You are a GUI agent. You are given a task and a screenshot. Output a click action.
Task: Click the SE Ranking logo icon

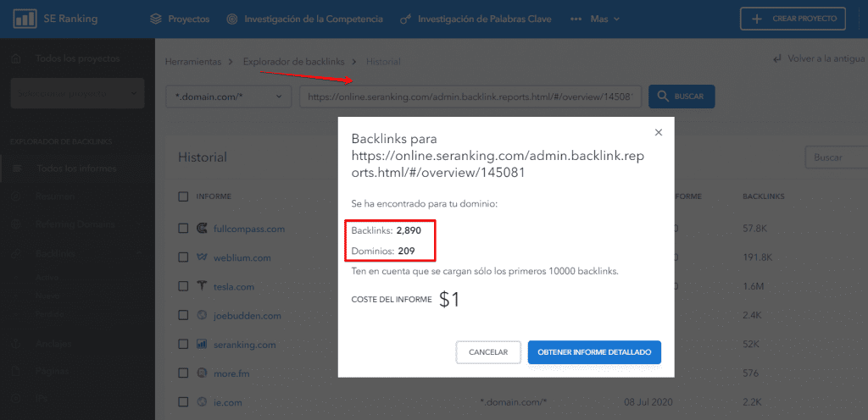[25, 19]
